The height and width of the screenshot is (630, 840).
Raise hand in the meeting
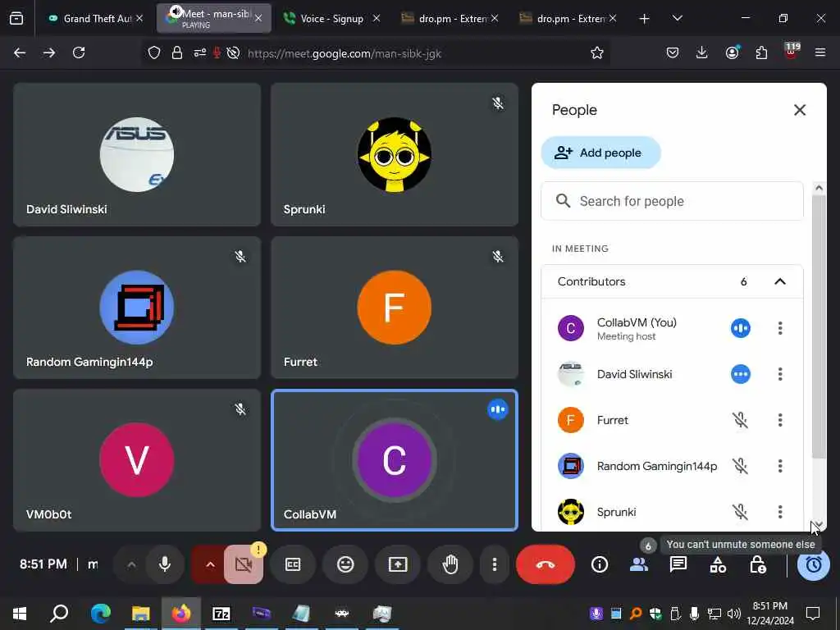450,564
